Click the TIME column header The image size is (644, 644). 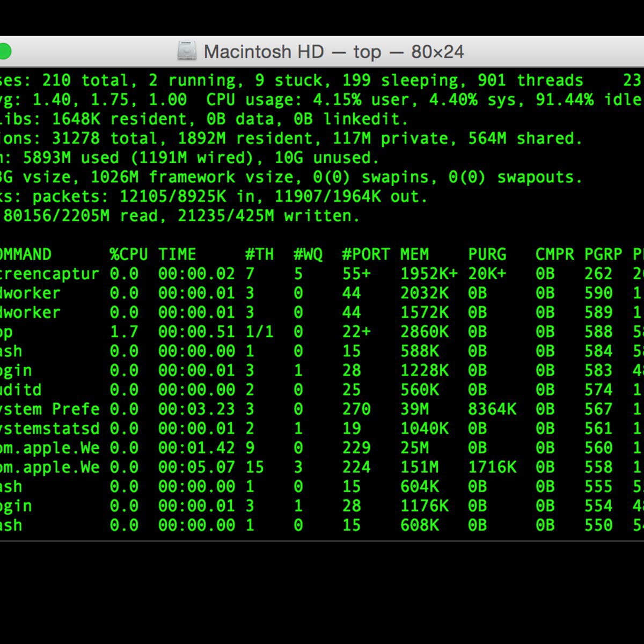point(177,254)
